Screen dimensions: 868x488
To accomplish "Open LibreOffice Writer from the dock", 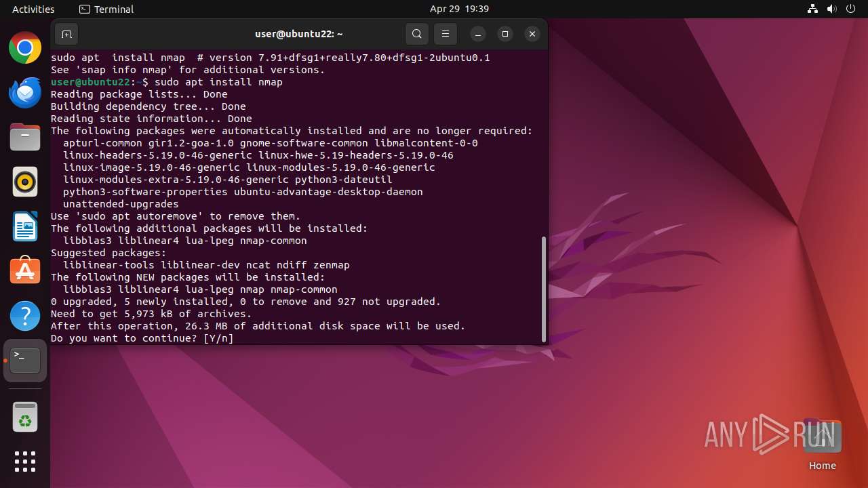I will pyautogui.click(x=25, y=227).
